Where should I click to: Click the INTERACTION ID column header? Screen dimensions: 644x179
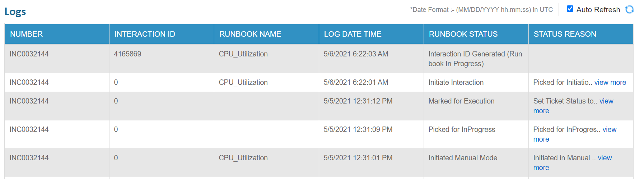click(x=145, y=34)
